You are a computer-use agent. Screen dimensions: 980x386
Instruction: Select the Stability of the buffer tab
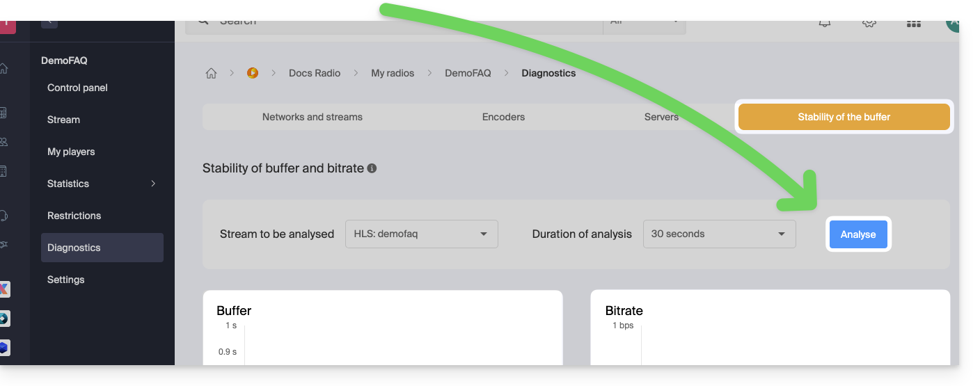pos(844,117)
